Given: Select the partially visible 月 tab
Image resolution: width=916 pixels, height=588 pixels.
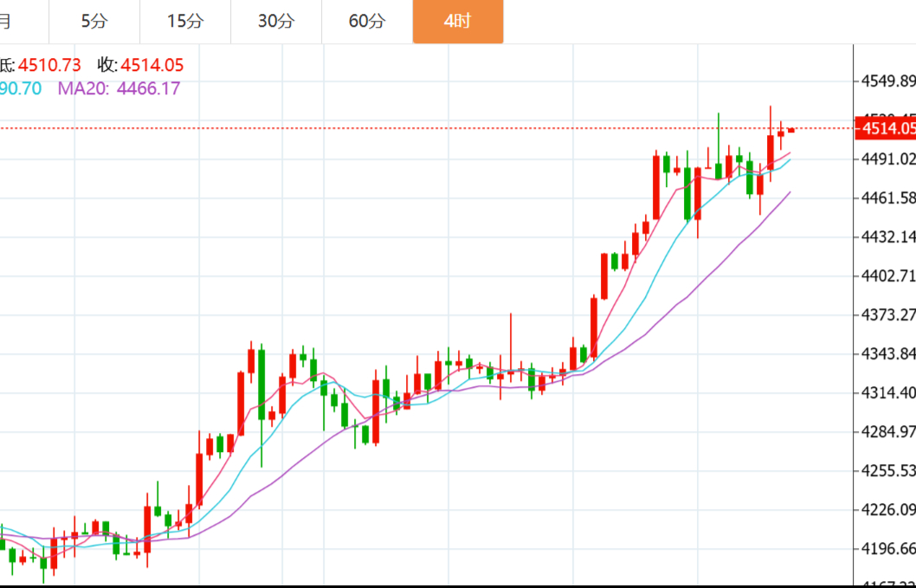Looking at the screenshot, I should tap(7, 22).
